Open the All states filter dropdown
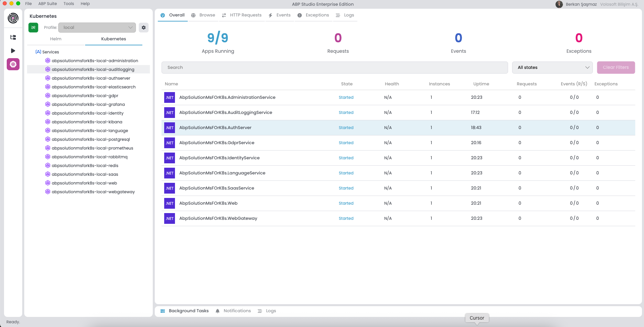This screenshot has width=644, height=327. click(552, 68)
